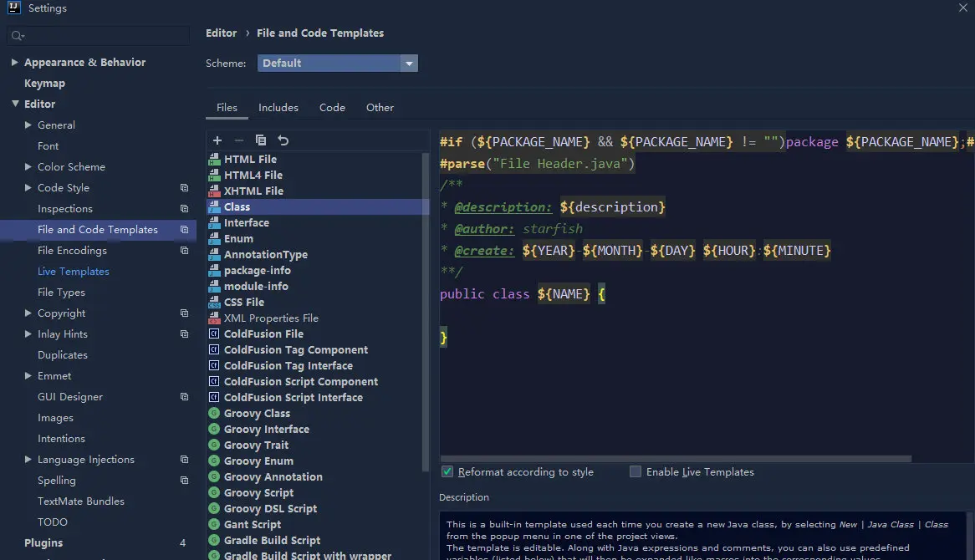Open the Keymap settings page

pos(44,84)
